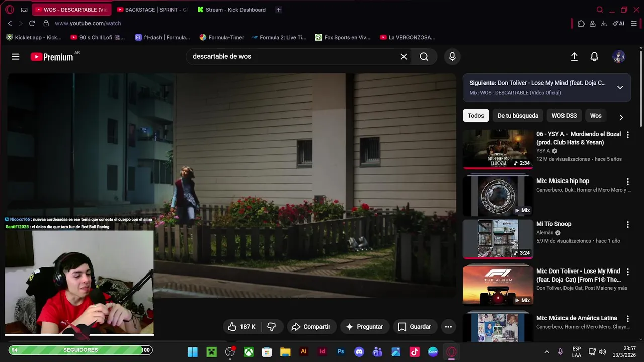Select De tu búsqueda chip
Viewport: 644px width, 362px height.
point(518,116)
